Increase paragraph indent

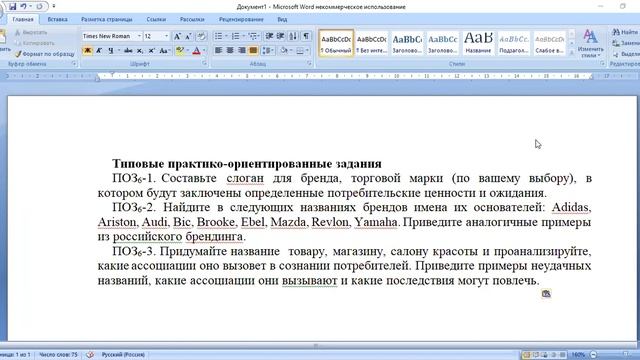pyautogui.click(x=280, y=36)
